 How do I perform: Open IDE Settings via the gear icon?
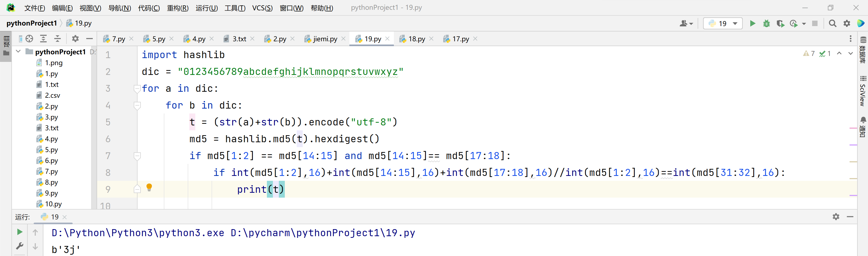847,23
